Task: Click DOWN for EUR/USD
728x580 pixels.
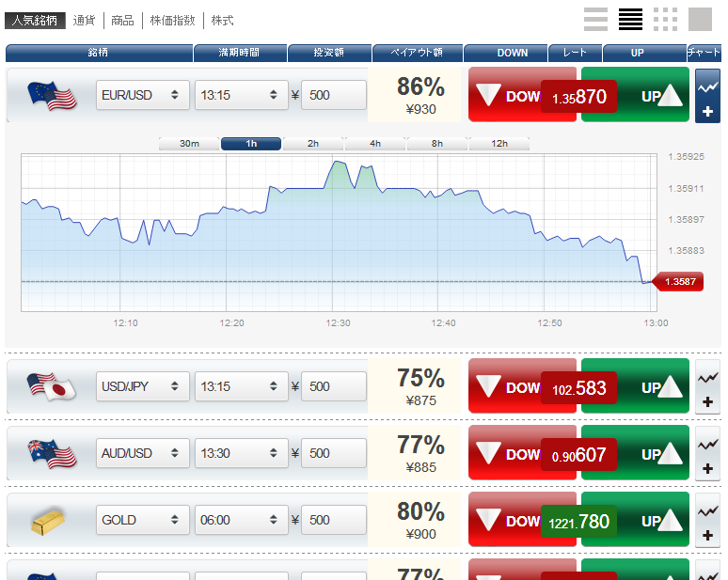Action: (x=504, y=95)
